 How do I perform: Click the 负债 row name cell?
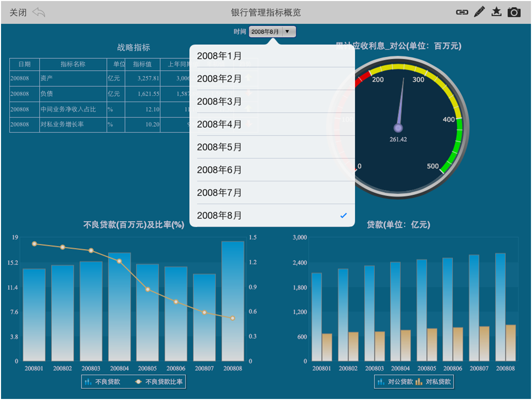(x=73, y=94)
